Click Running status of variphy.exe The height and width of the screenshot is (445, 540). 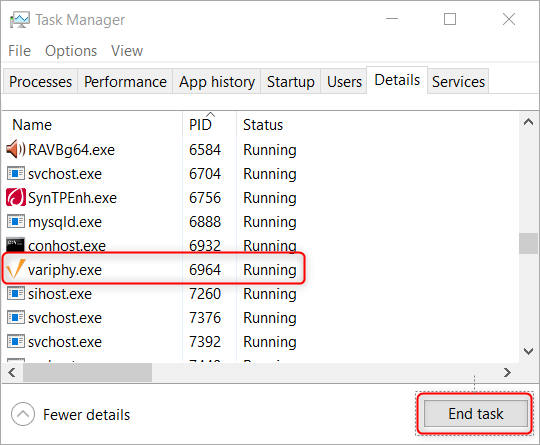pyautogui.click(x=270, y=270)
